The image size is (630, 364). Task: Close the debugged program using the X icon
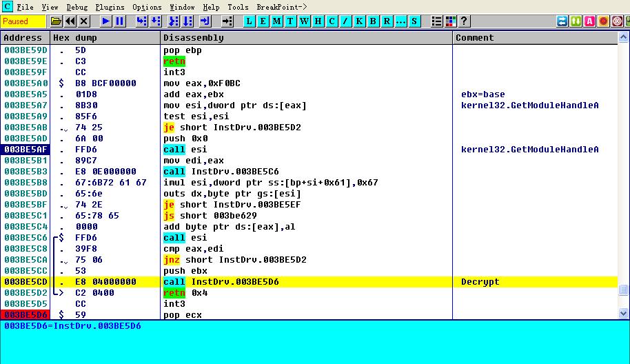click(83, 21)
